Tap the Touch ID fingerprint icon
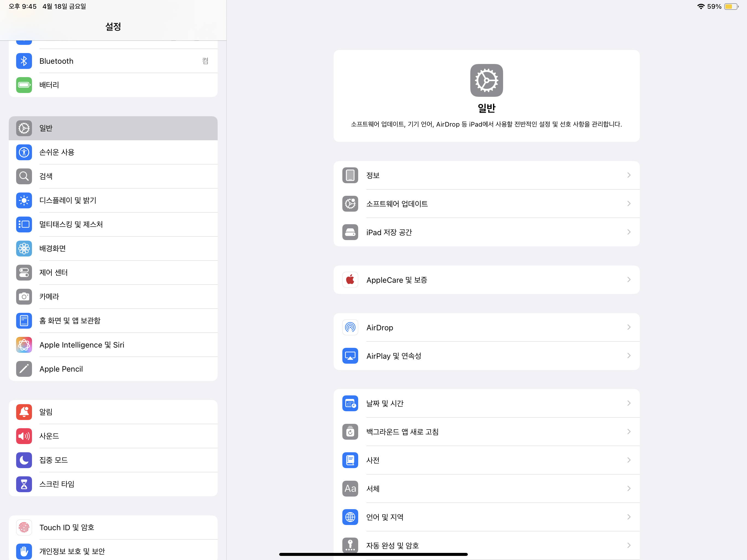 pos(24,527)
